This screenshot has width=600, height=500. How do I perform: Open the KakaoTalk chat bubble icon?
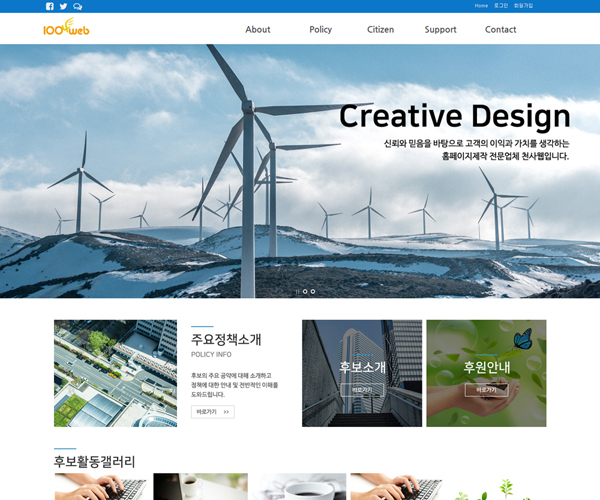coord(77,6)
